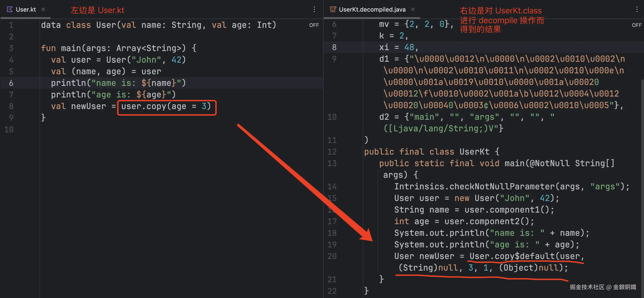Click line number 8 in decompiled file gutter

[334, 47]
